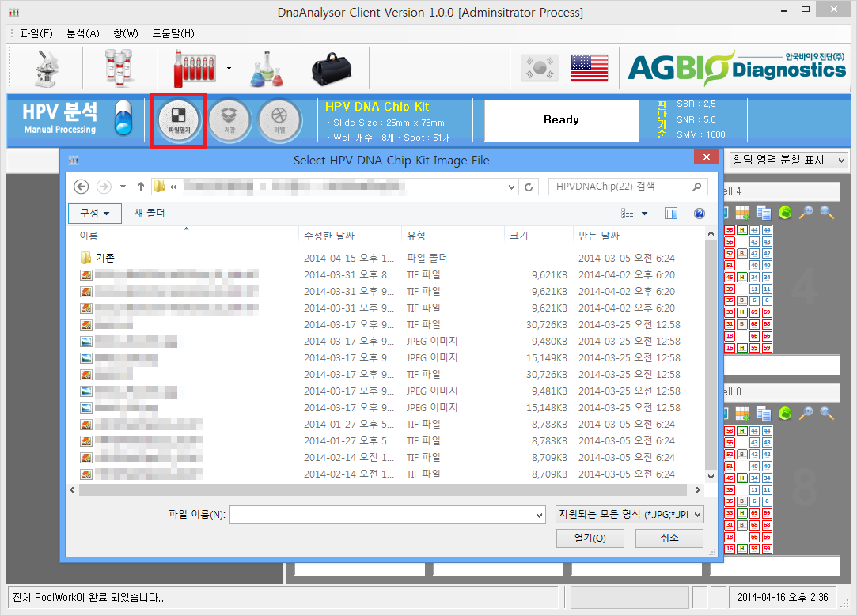Click the 파일열기 round button
The height and width of the screenshot is (616, 857).
(178, 120)
